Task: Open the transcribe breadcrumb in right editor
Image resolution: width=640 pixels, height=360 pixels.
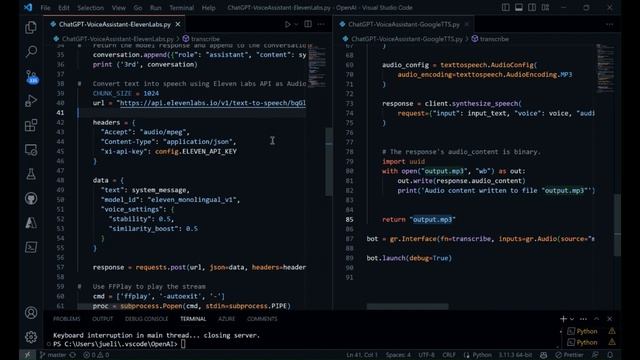Action: coord(490,39)
